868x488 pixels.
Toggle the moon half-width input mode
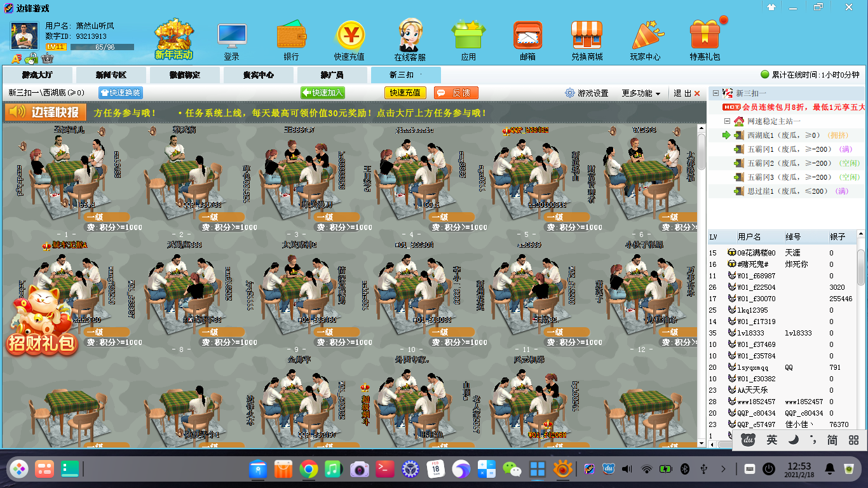tap(794, 440)
